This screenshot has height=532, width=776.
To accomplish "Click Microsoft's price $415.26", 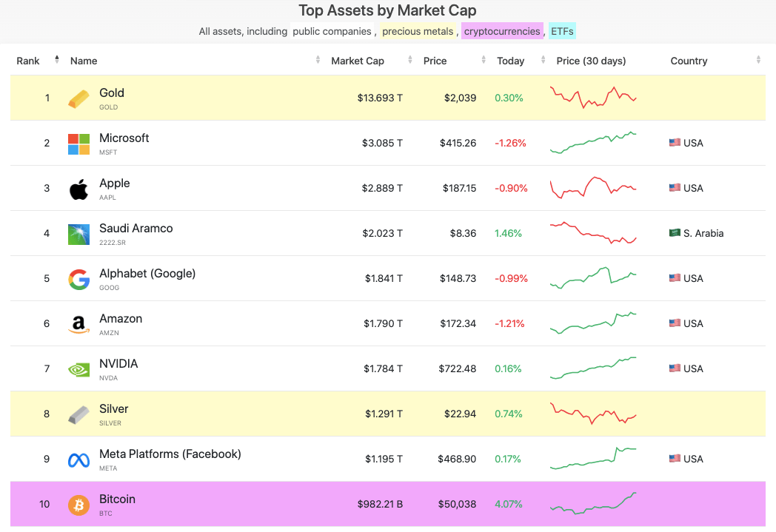I will point(458,143).
